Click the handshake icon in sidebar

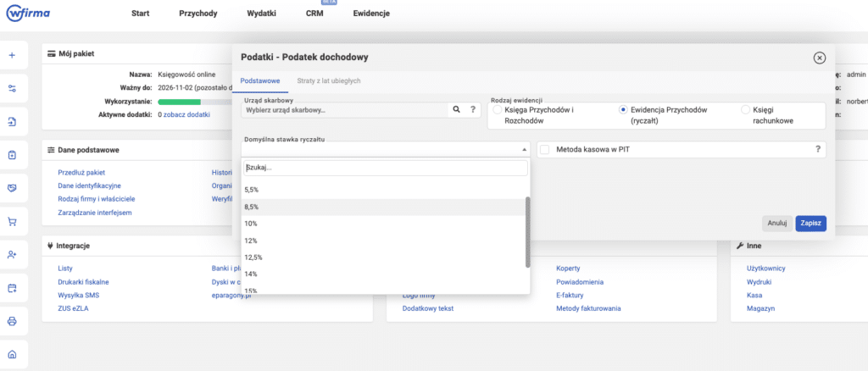point(12,189)
